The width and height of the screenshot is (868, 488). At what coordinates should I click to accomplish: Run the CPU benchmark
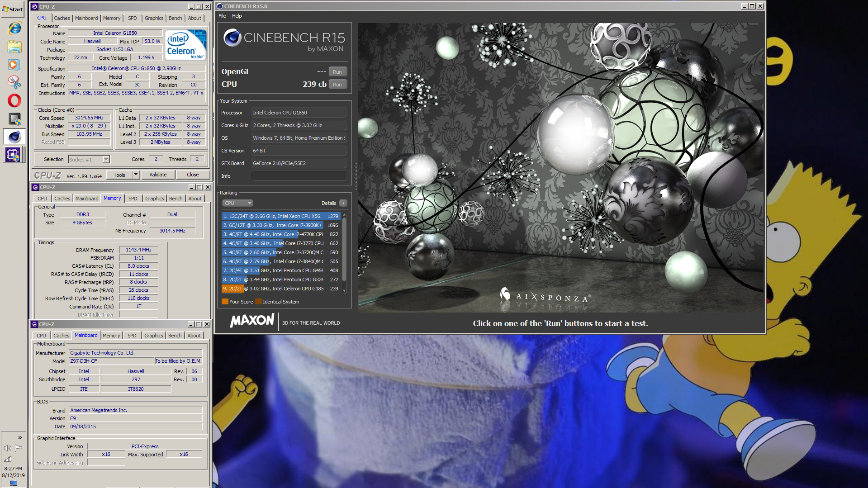(x=337, y=85)
